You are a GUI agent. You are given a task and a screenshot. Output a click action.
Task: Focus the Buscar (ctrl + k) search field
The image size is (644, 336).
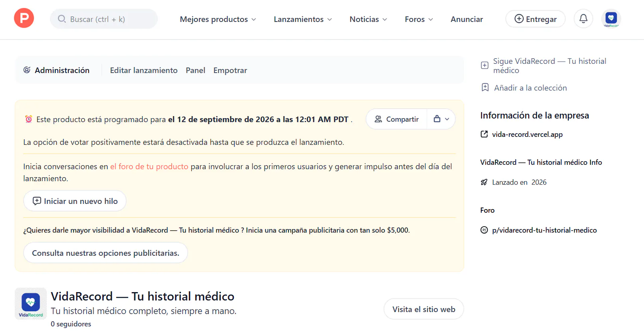[104, 19]
